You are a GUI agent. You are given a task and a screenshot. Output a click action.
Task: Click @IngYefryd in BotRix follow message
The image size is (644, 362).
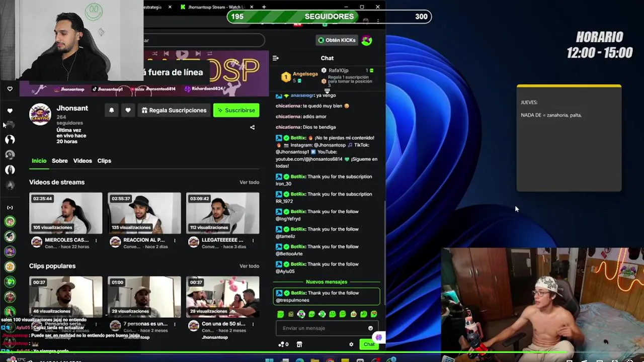pyautogui.click(x=288, y=219)
